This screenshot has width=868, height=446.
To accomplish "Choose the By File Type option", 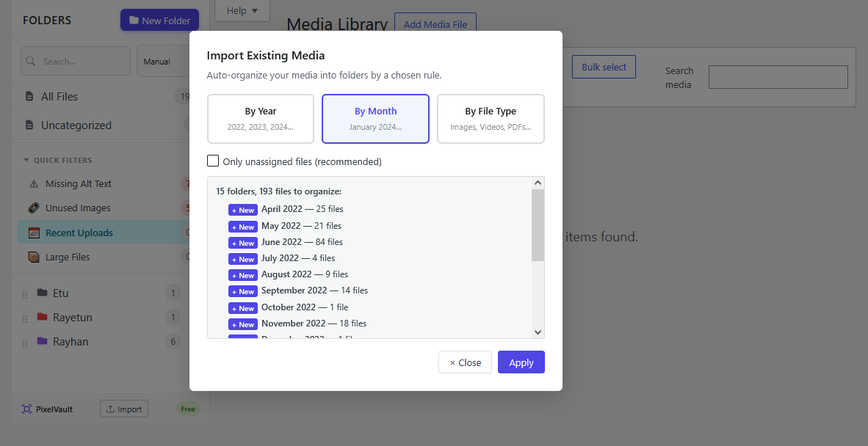I will point(491,119).
